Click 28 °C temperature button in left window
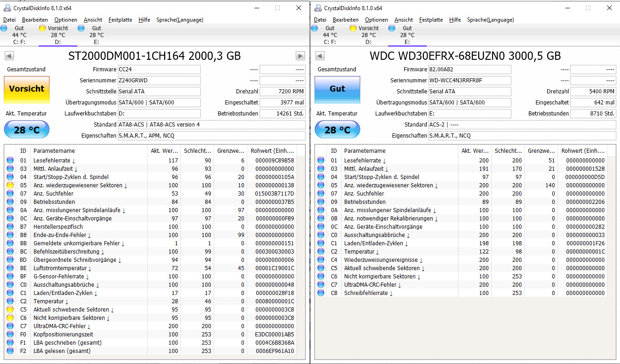Image resolution: width=620 pixels, height=364 pixels. [x=27, y=130]
